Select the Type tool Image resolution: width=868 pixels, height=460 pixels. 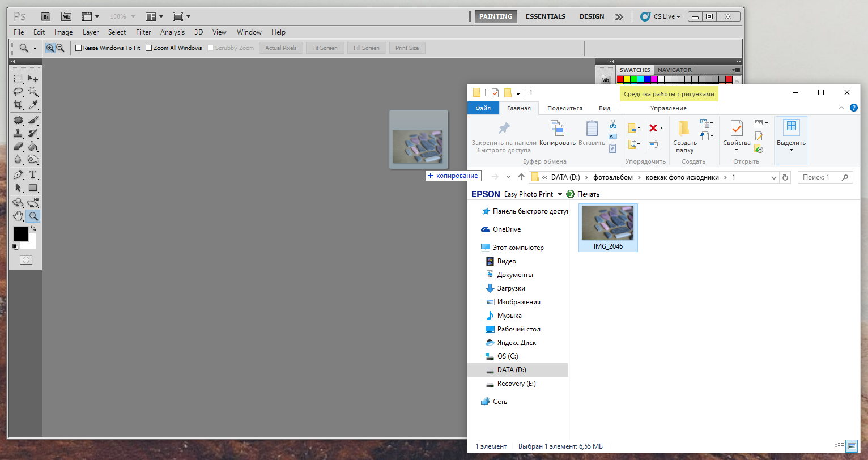(33, 174)
